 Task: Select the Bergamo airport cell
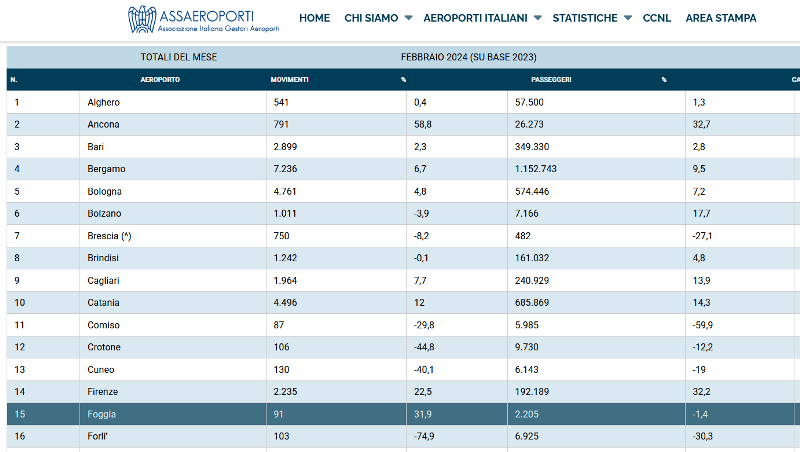(x=173, y=169)
